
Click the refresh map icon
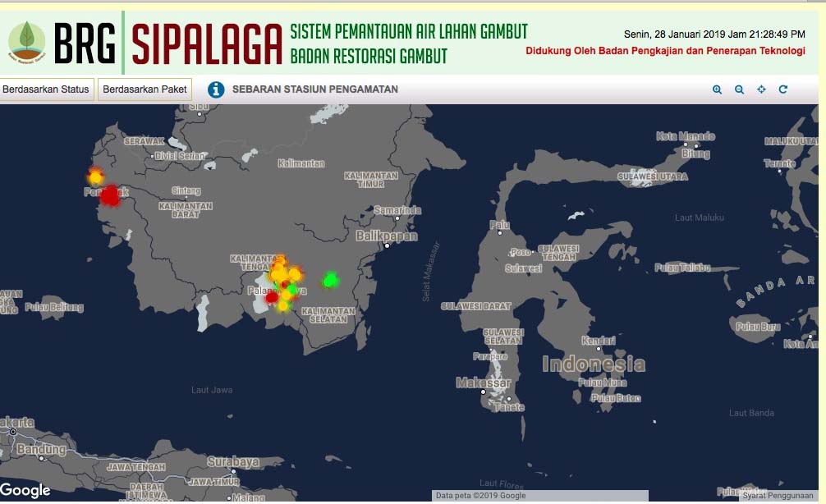pyautogui.click(x=783, y=89)
